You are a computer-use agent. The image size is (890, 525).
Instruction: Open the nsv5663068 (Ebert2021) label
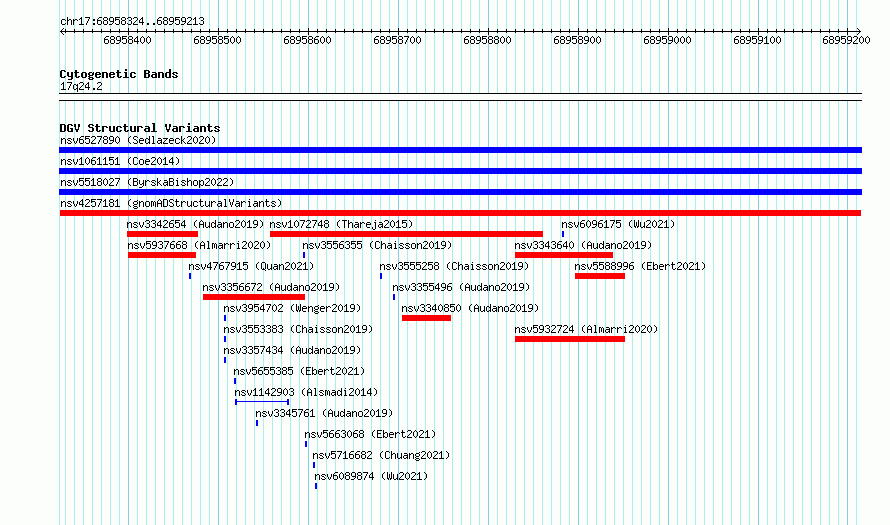click(x=370, y=434)
